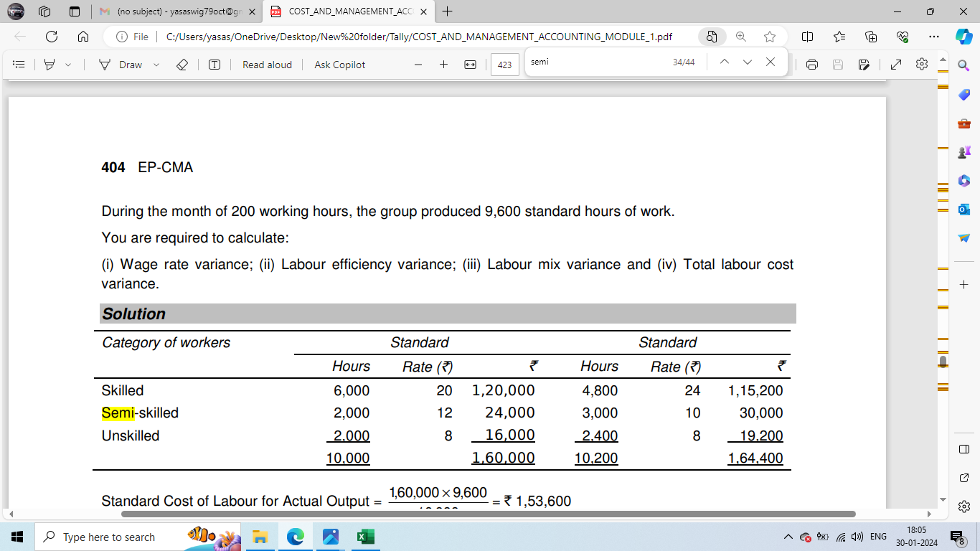Go to next search result for semi
The image size is (980, 551).
[748, 62]
